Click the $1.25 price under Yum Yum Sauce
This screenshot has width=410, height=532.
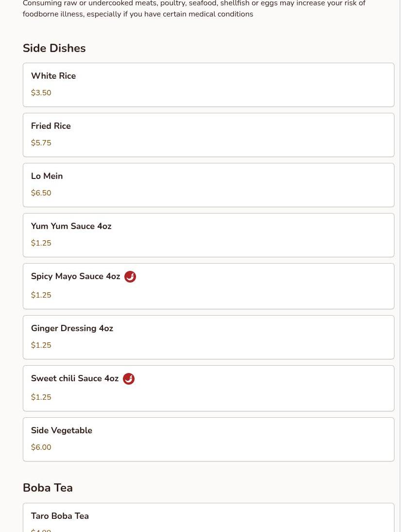pos(41,243)
